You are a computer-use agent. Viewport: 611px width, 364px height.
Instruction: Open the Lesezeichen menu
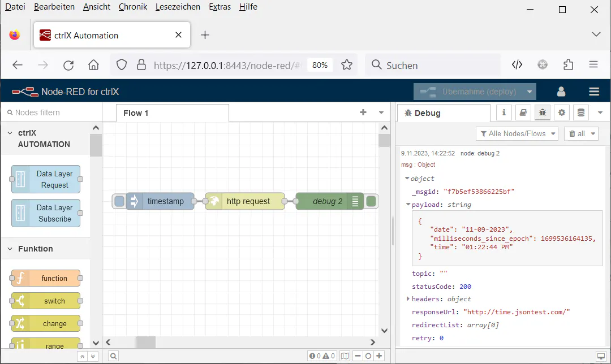point(178,7)
